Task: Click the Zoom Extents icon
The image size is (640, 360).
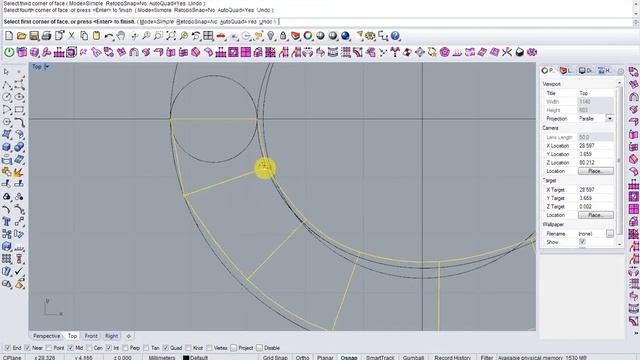Action: [171, 36]
